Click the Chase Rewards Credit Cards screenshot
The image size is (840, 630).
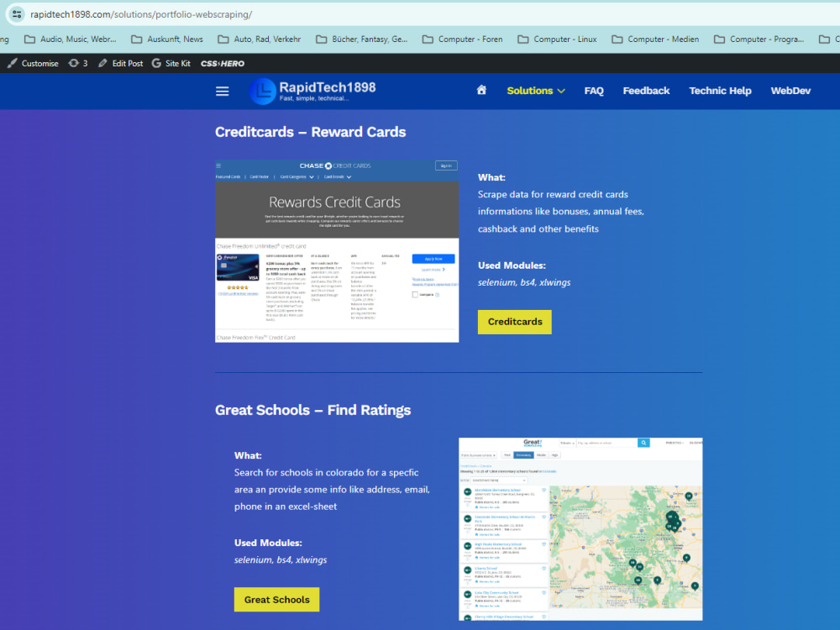[337, 251]
